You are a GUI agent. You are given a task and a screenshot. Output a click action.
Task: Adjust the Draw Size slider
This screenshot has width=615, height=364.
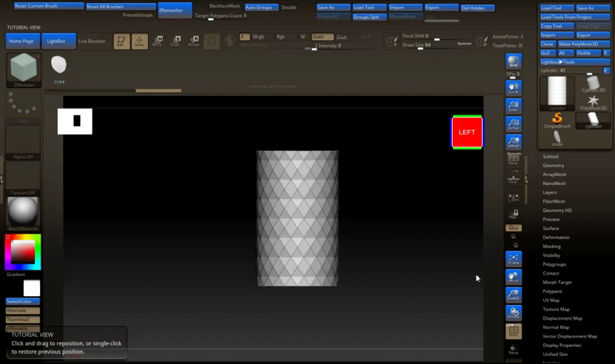pos(437,45)
